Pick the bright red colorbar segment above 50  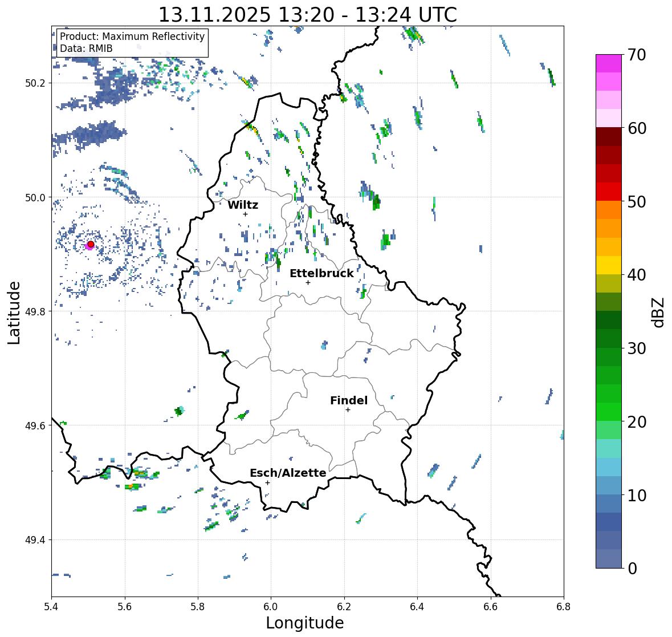pos(609,192)
